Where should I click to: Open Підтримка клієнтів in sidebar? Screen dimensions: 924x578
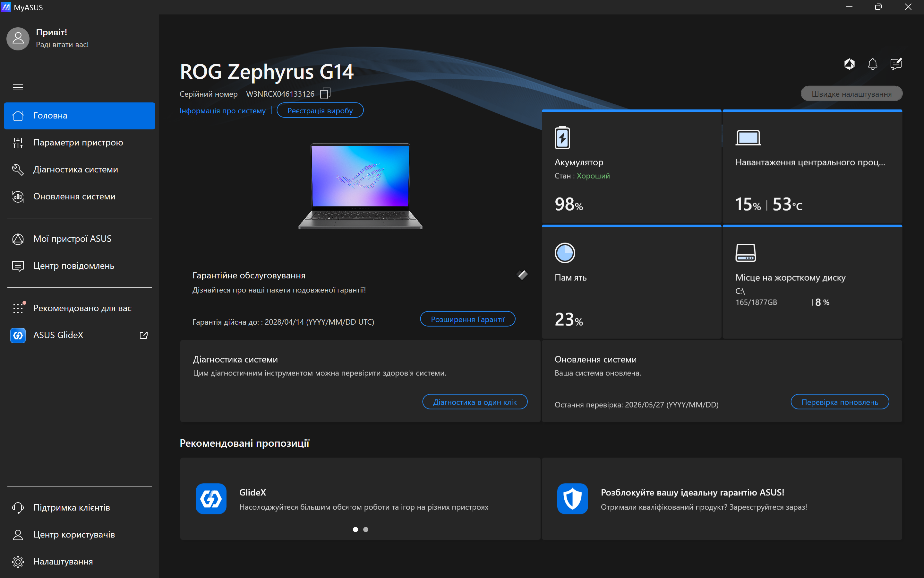click(x=80, y=508)
